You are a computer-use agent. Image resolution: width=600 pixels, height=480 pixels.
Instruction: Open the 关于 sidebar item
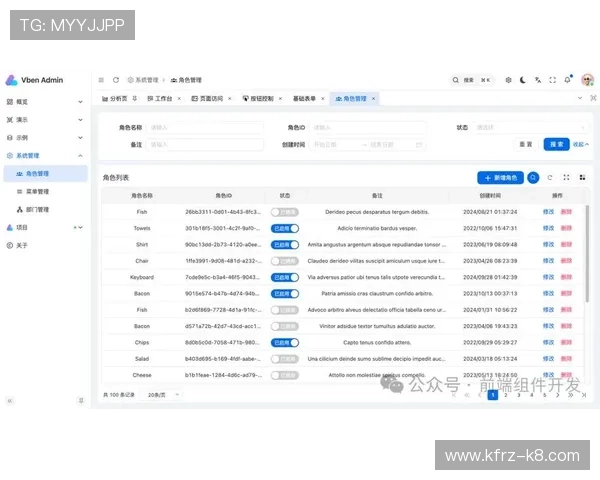click(45, 245)
